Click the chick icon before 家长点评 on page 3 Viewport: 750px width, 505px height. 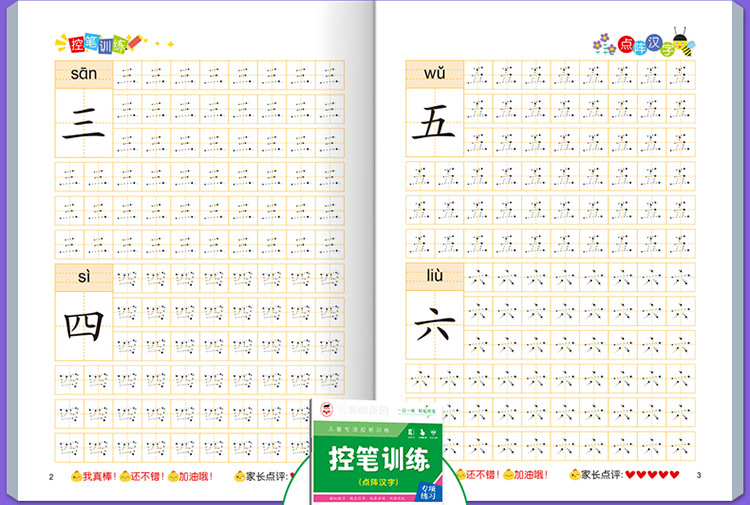click(575, 474)
